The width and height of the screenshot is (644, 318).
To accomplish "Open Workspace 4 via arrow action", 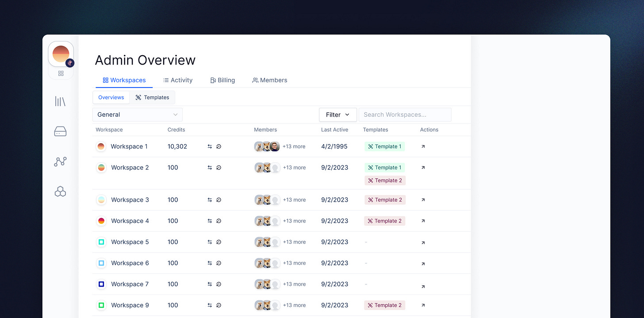I will [x=423, y=221].
